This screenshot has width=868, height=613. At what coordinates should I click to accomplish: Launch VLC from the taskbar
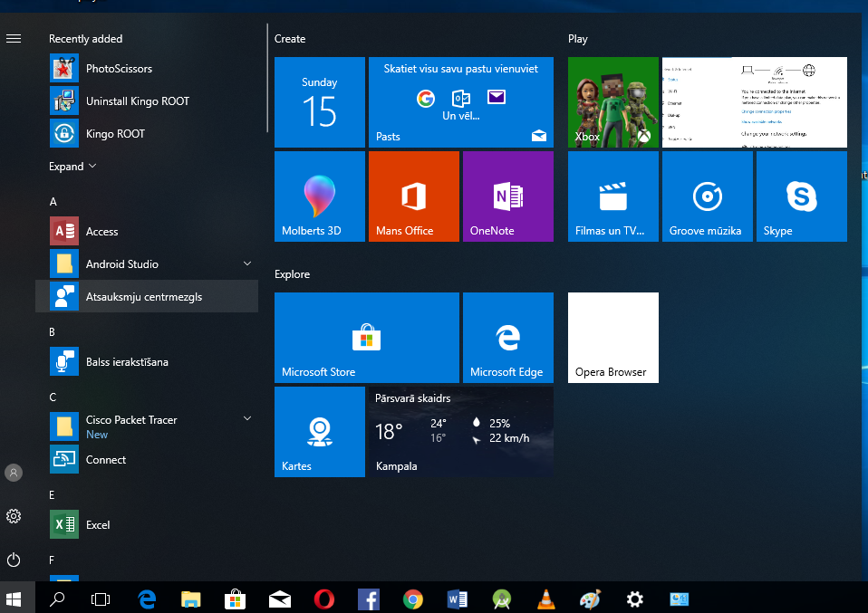545,599
